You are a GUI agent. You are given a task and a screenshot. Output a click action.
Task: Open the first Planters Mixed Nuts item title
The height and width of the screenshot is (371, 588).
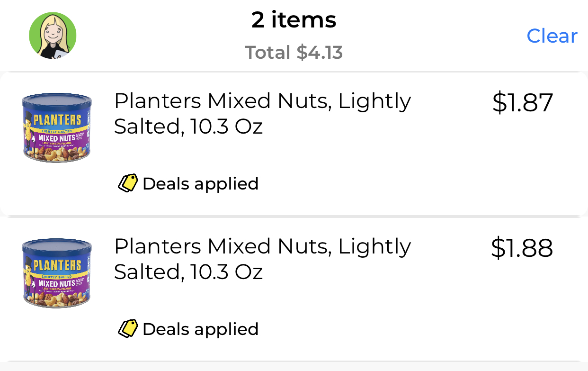pos(263,113)
